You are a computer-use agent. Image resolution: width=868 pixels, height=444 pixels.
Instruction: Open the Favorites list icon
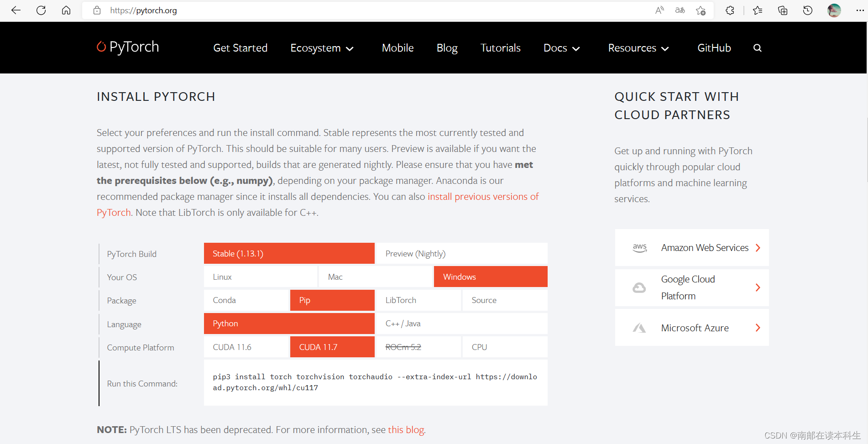point(758,10)
